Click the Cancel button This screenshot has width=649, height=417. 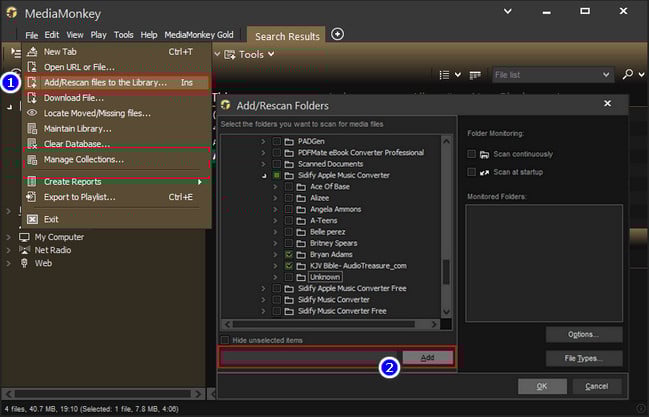click(x=597, y=386)
